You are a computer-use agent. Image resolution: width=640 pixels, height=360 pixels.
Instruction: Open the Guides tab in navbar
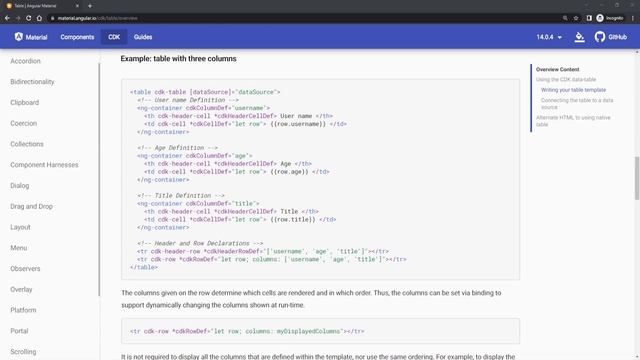pyautogui.click(x=143, y=37)
